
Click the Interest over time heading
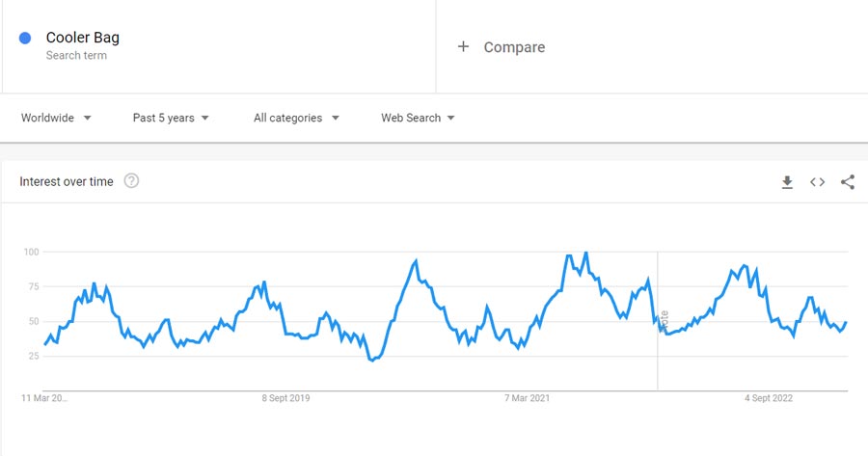click(67, 181)
